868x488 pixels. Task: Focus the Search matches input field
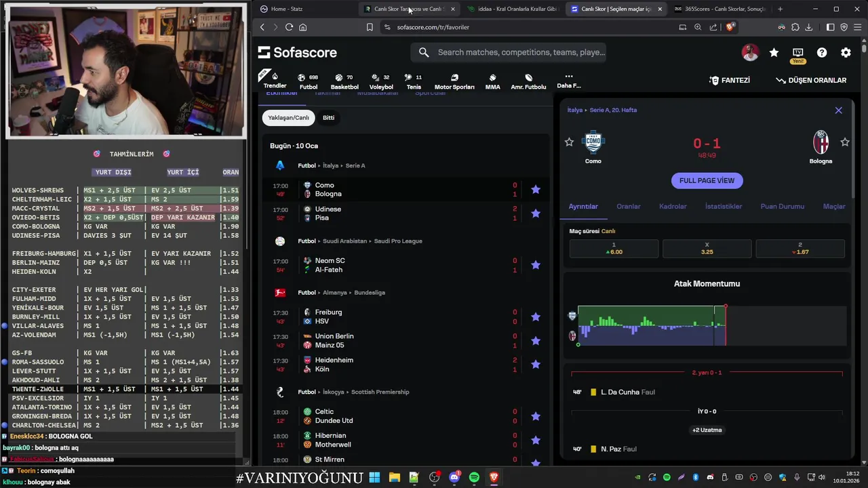(521, 52)
